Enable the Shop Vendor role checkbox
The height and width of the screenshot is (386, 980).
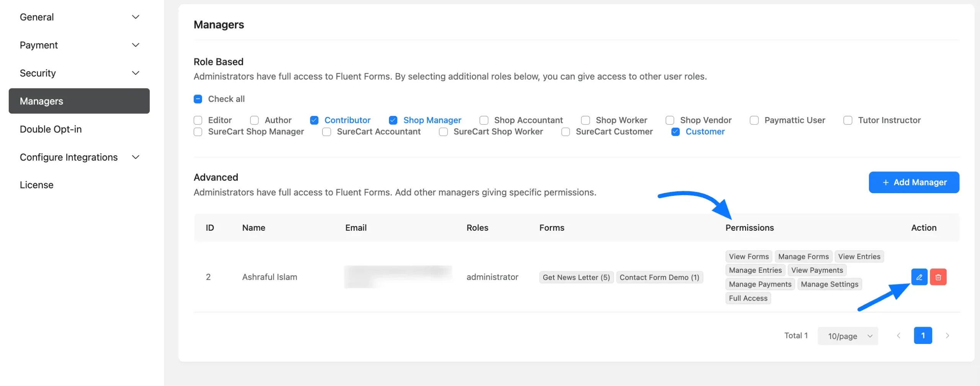[x=670, y=120]
